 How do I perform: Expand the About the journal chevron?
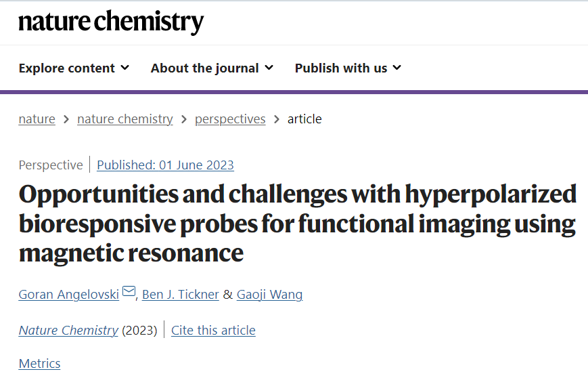click(x=269, y=68)
